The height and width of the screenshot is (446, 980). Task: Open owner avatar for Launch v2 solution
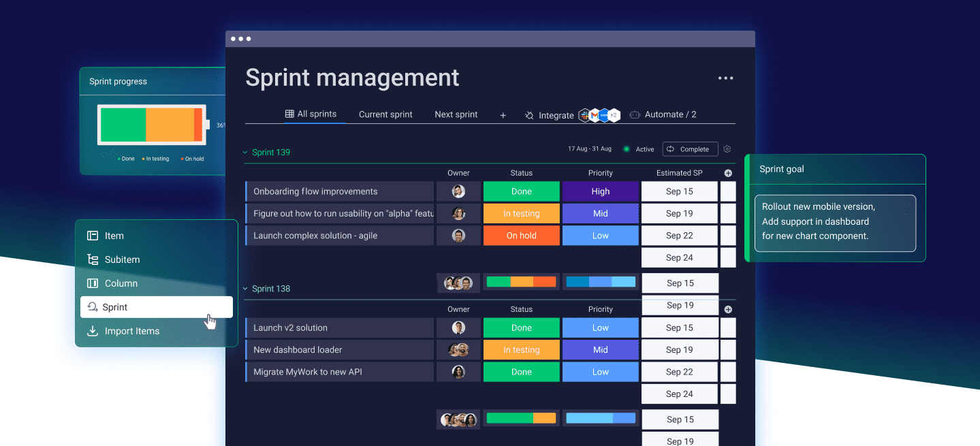tap(458, 328)
